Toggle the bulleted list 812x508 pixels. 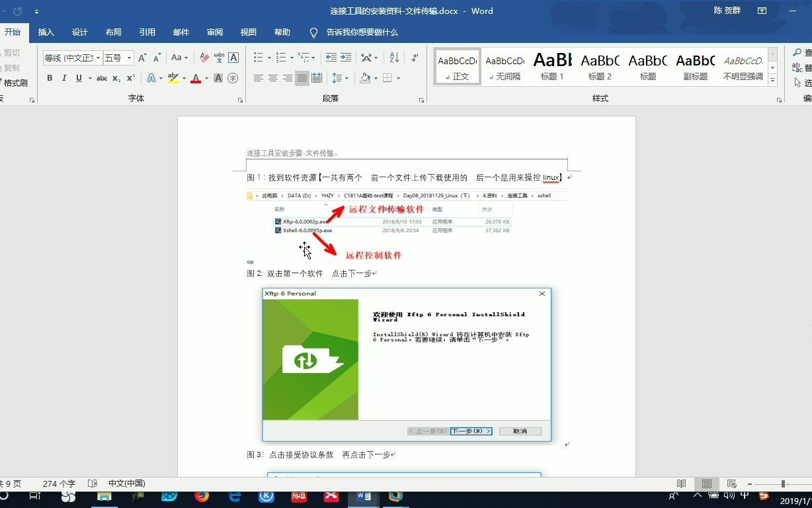[x=259, y=57]
